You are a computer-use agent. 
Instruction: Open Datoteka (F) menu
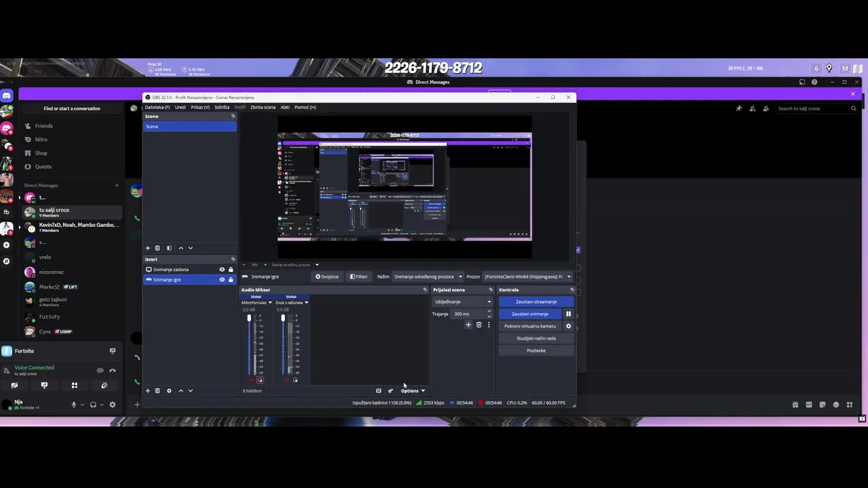point(157,107)
